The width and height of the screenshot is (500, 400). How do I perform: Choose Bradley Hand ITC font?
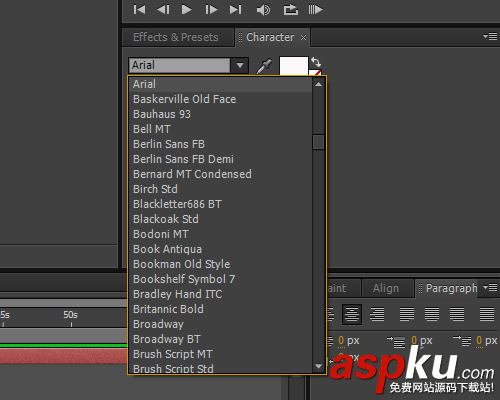[x=220, y=294]
